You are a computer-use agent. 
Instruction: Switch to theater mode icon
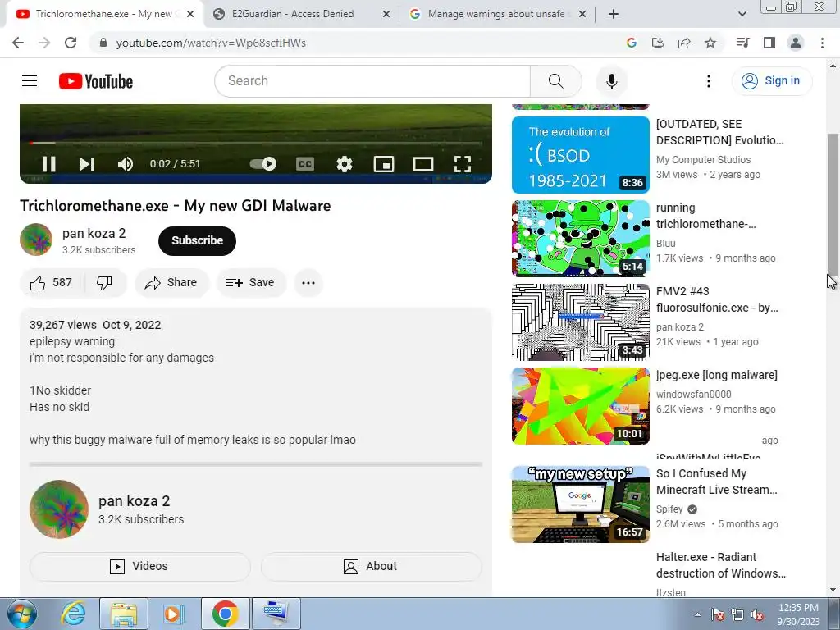pos(423,164)
